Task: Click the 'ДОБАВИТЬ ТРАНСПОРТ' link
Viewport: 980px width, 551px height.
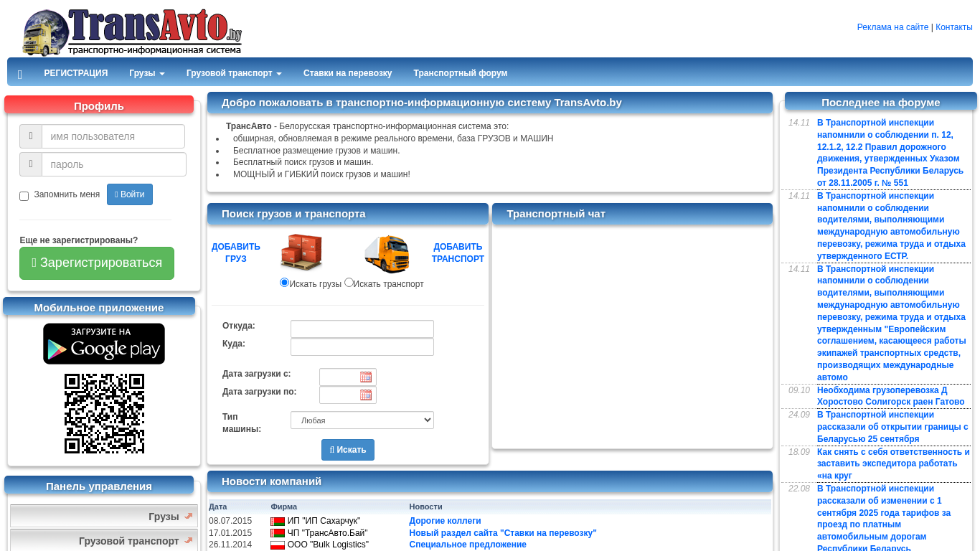Action: coord(458,253)
